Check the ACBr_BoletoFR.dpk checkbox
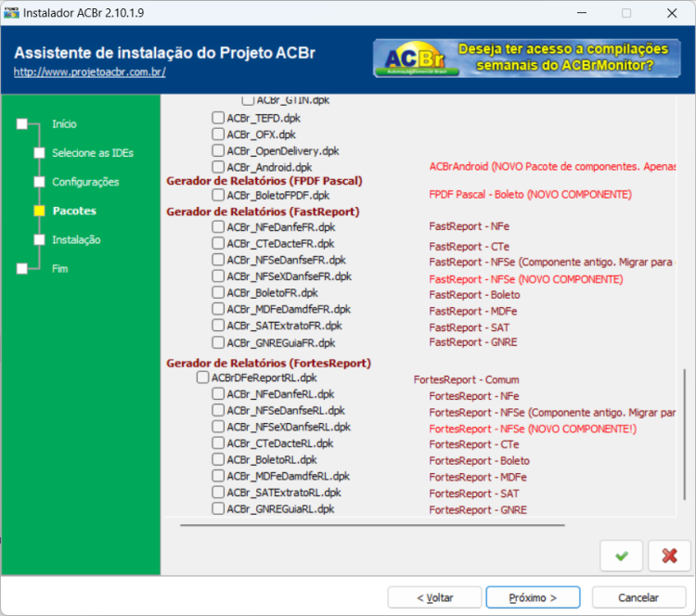Image resolution: width=696 pixels, height=616 pixels. coord(218,292)
